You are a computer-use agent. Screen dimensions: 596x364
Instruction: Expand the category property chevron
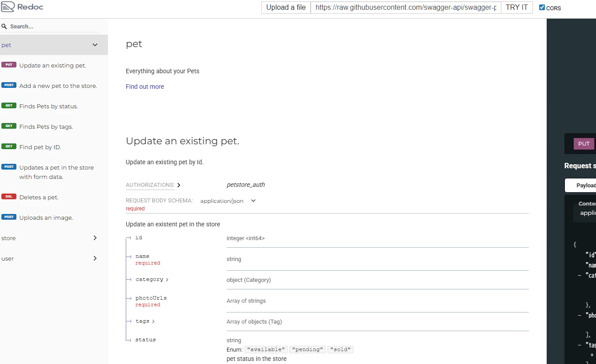click(x=167, y=280)
